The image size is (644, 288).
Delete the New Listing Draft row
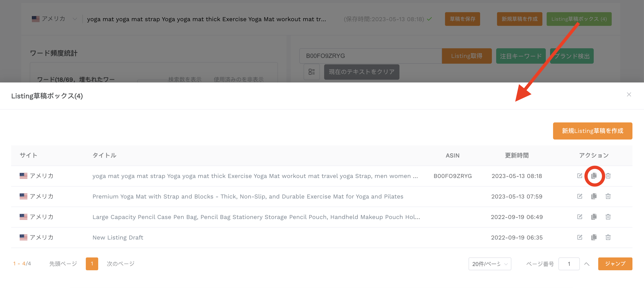(x=608, y=237)
